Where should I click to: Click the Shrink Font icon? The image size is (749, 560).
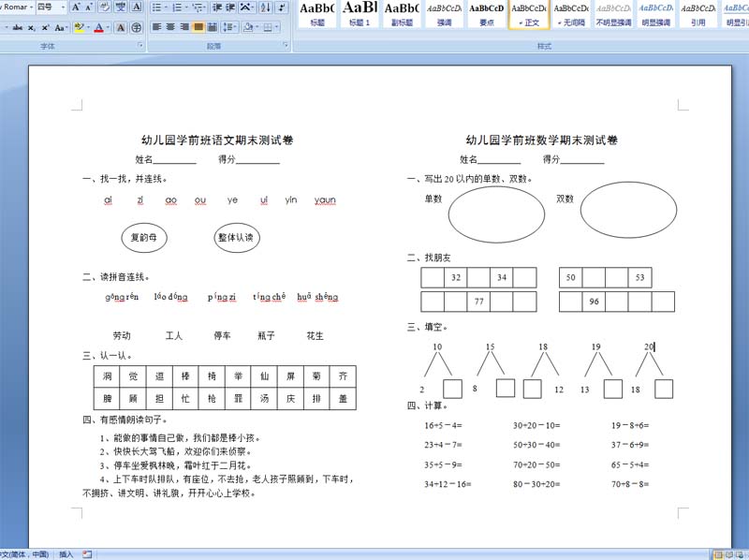pos(89,7)
